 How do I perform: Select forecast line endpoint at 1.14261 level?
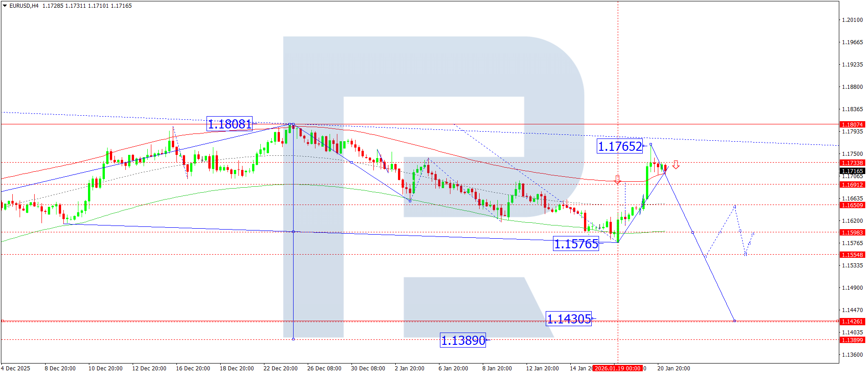point(734,321)
